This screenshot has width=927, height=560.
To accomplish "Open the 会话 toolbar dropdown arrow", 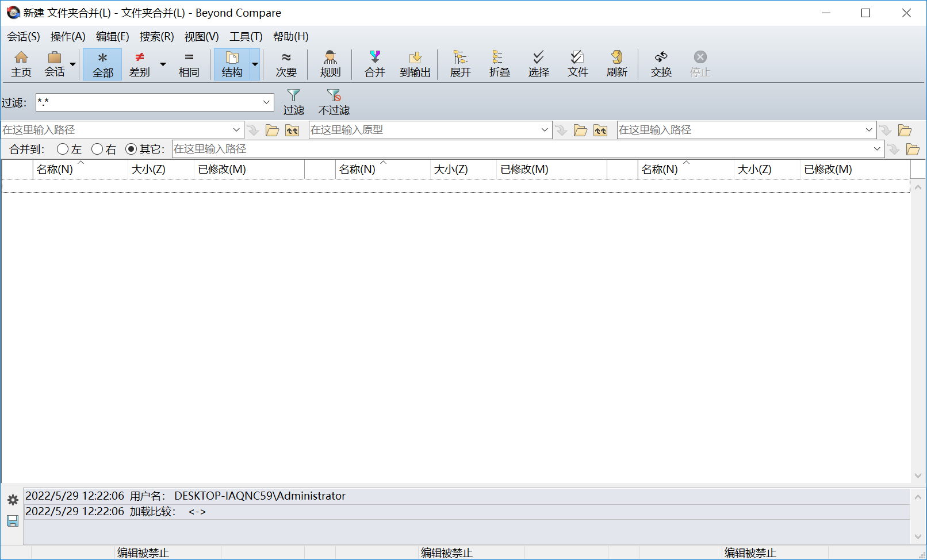I will (x=73, y=64).
